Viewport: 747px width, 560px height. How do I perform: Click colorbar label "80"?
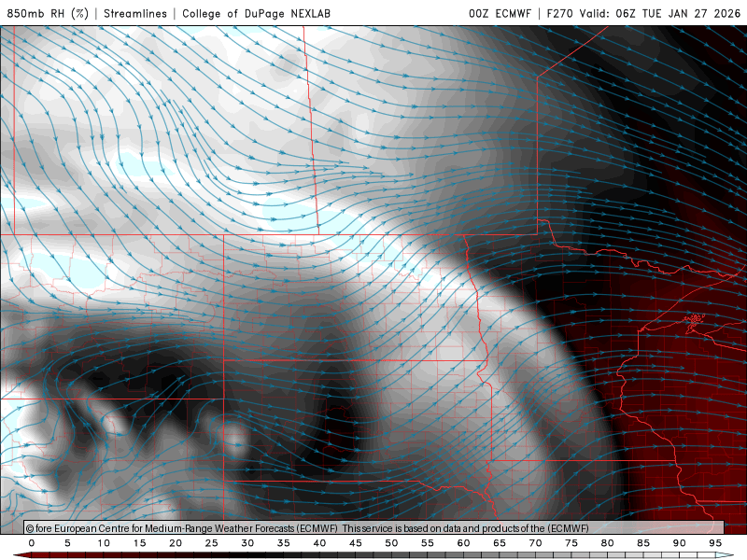[x=608, y=543]
